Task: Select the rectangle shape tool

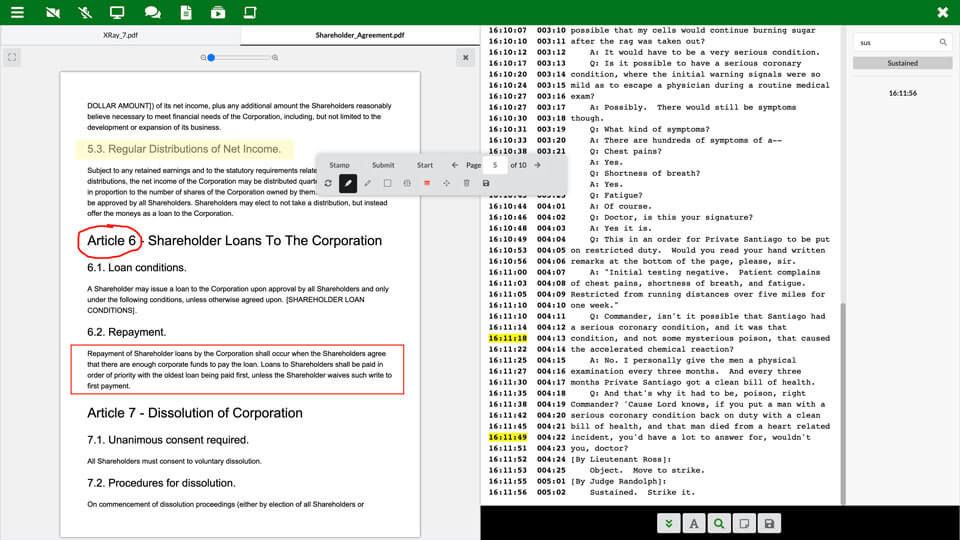Action: click(387, 183)
